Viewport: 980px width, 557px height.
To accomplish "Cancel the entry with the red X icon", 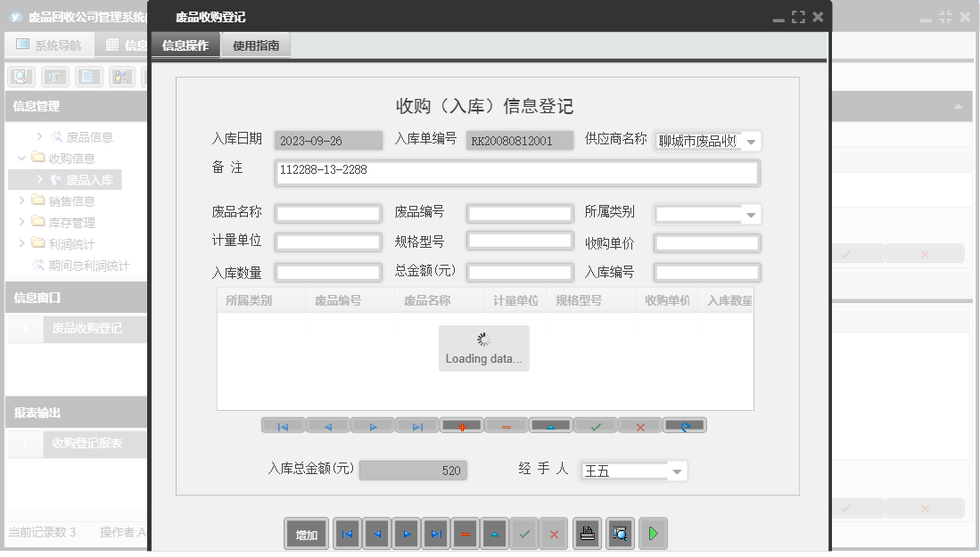I will [x=639, y=426].
